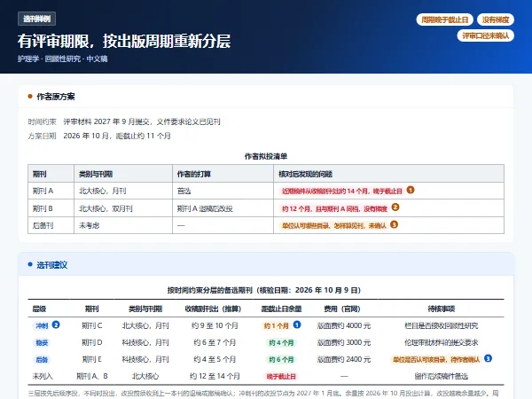Click the 距截止日余量 column header
Viewport: 532px width, 399px height.
pos(282,309)
